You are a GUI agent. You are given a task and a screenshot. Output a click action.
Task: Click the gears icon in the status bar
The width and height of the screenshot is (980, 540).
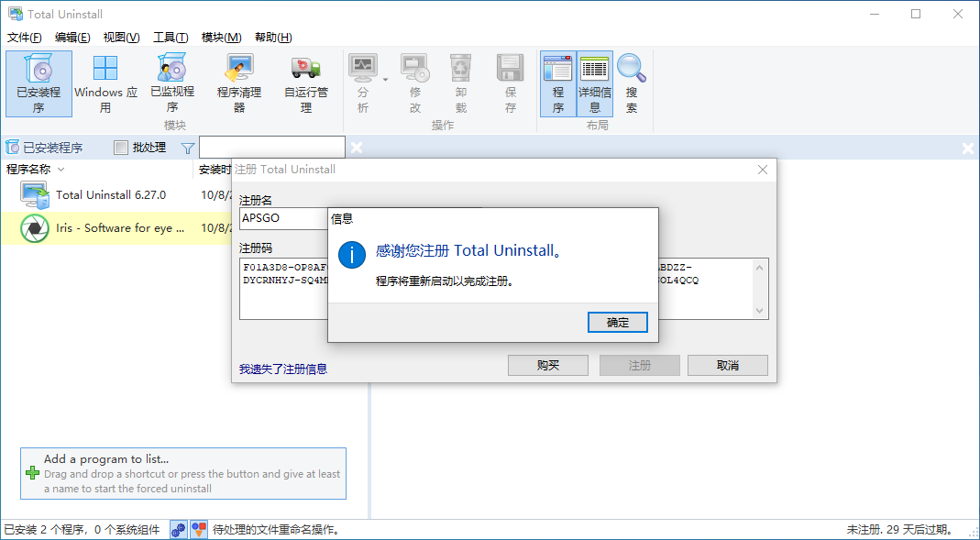(x=179, y=530)
